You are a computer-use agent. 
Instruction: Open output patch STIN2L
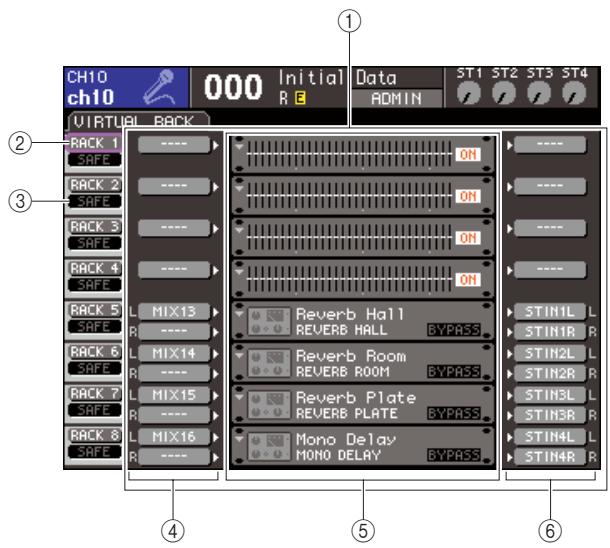(x=550, y=353)
